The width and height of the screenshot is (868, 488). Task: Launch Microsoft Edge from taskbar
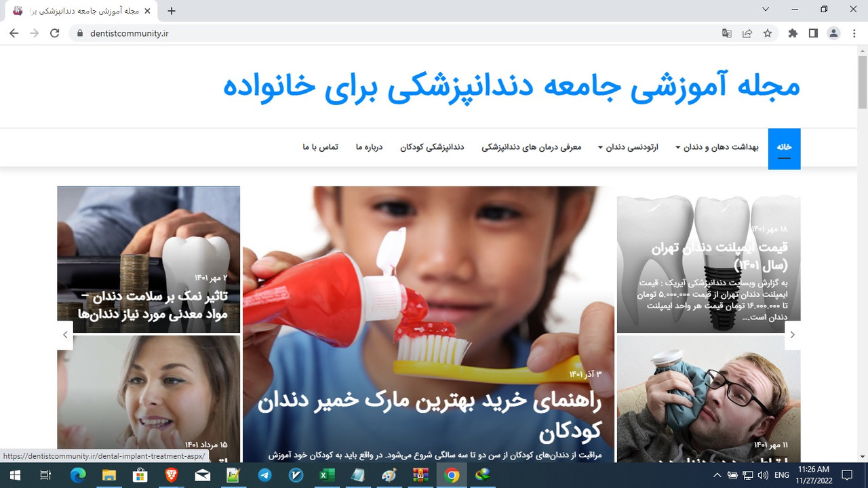(x=78, y=475)
